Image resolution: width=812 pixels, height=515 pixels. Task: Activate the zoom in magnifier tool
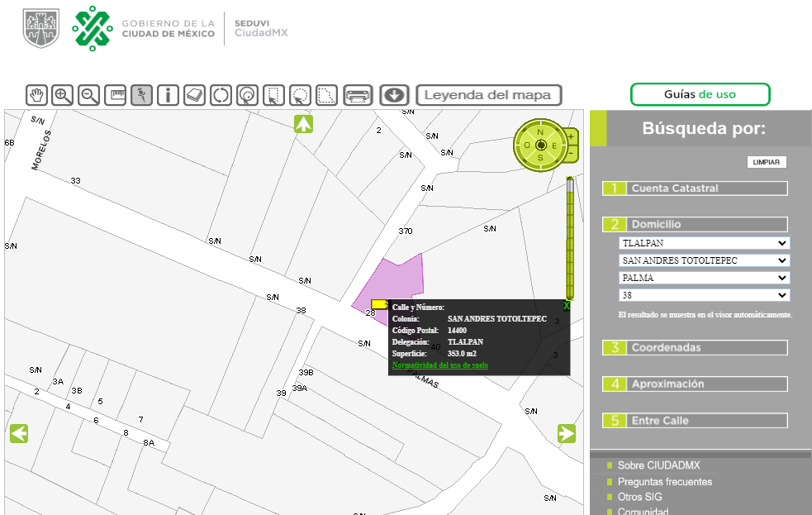coord(63,95)
